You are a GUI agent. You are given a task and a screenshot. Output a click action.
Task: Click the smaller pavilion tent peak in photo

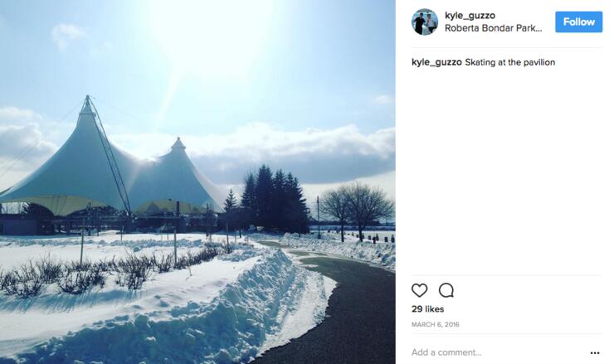click(178, 143)
